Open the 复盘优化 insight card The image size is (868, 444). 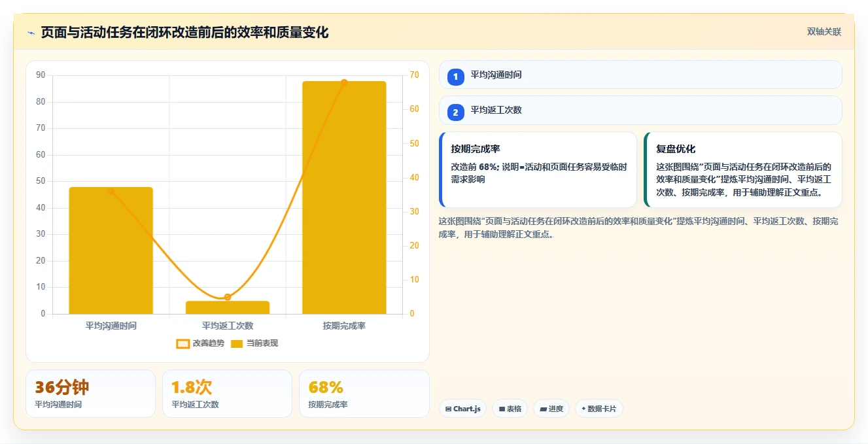tap(742, 170)
